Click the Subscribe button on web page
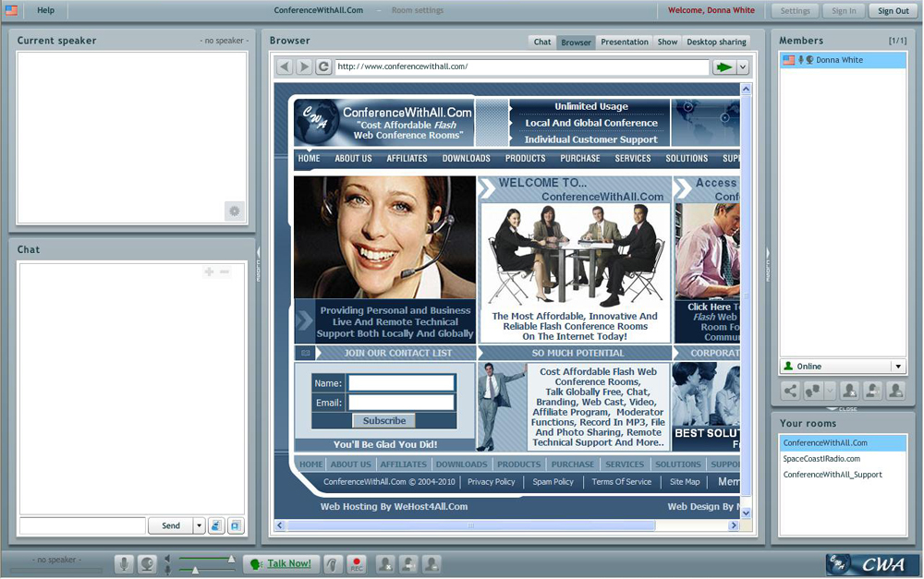The image size is (924, 579). (384, 420)
